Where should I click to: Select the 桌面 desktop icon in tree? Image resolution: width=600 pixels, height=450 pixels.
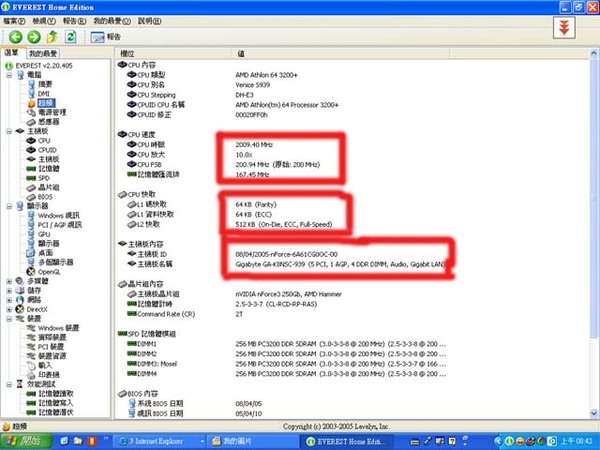[31, 253]
